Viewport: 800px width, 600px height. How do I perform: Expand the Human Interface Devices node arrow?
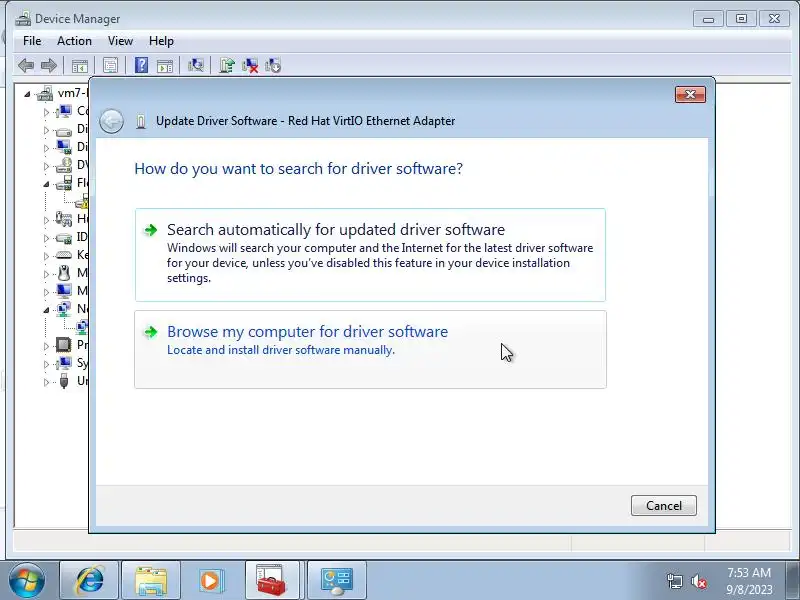46,220
